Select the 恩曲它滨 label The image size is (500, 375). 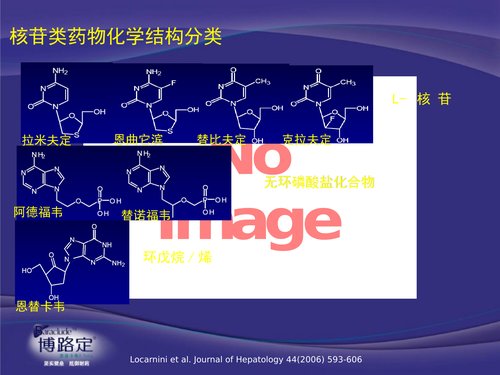point(138,139)
